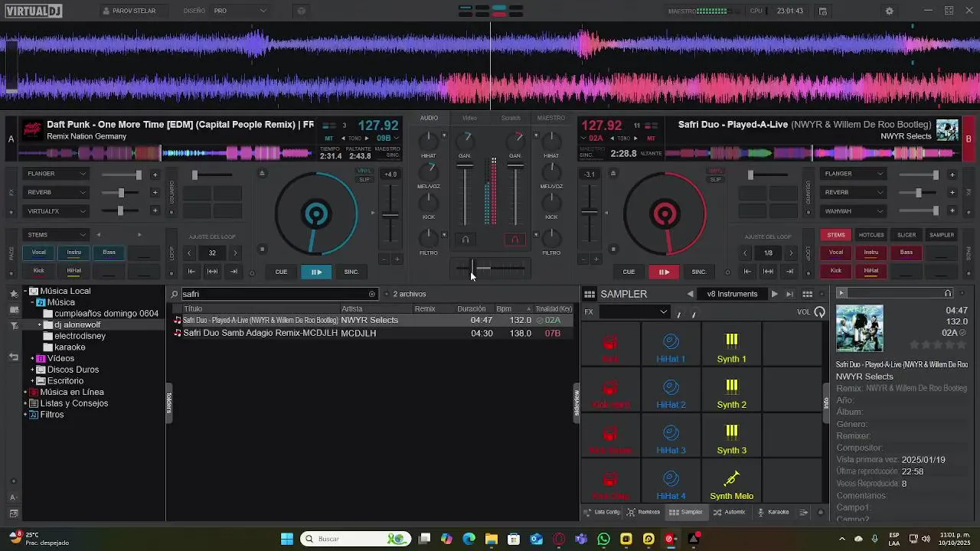This screenshot has height=551, width=980.
Task: Open the settings gear in title bar
Action: [889, 11]
